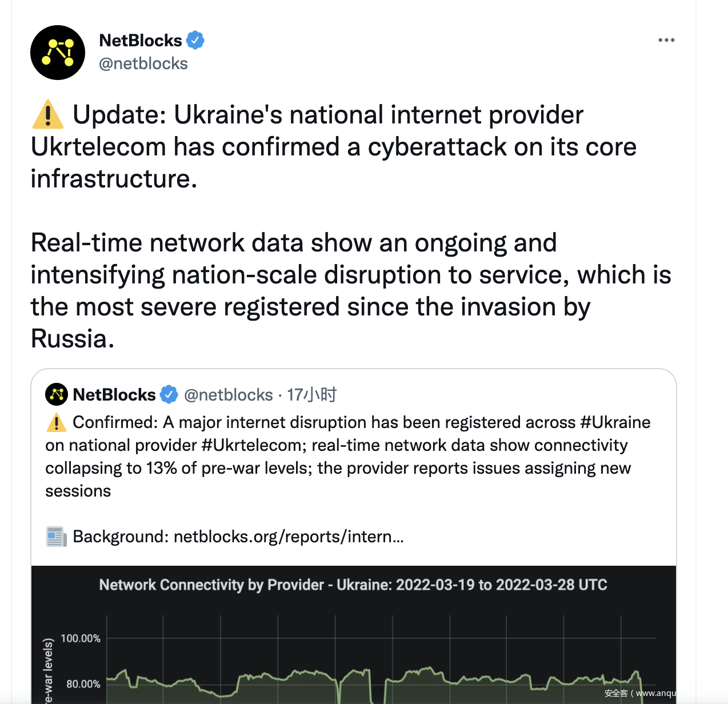Screen dimensions: 728x704
Task: Open the NetBlocks display name at top
Action: [x=140, y=41]
